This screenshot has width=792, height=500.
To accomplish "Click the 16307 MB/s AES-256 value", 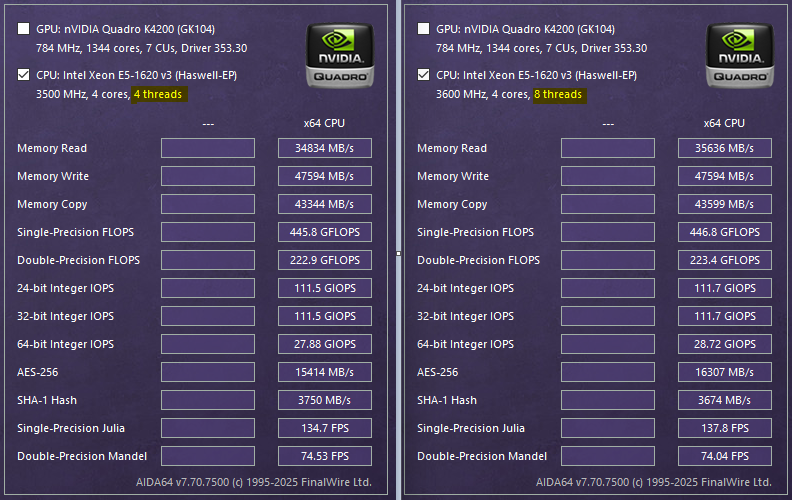I will tap(725, 372).
